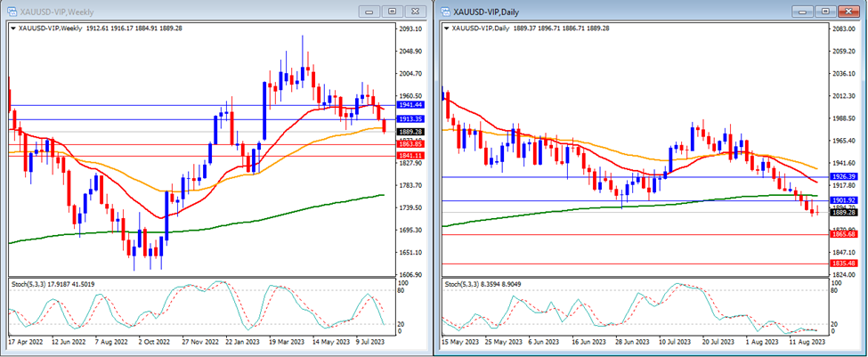
Task: Click the Weekly chart window title icon
Action: 11,11
